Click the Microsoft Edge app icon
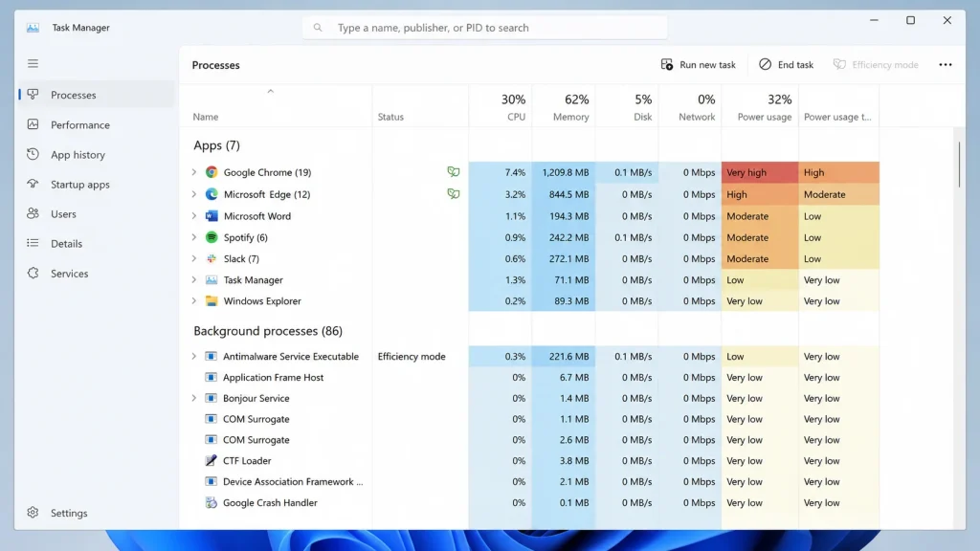Viewport: 980px width, 551px height. [x=212, y=193]
